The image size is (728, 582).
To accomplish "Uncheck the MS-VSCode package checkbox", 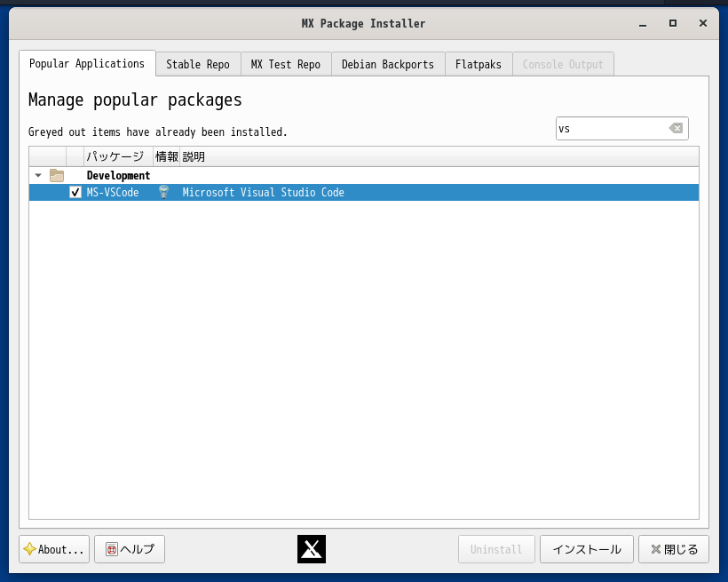I will tap(75, 192).
